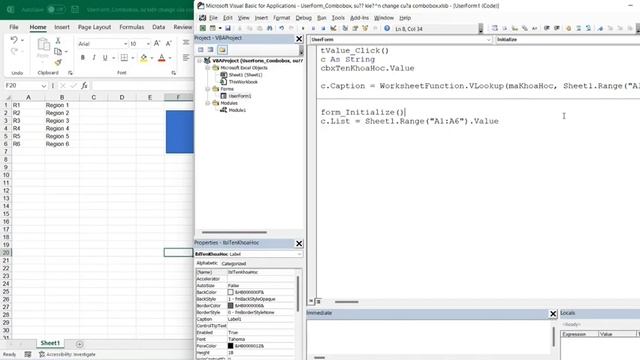The width and height of the screenshot is (640, 360).
Task: Decrease font size with smaller A icon
Action: pyautogui.click(x=168, y=43)
